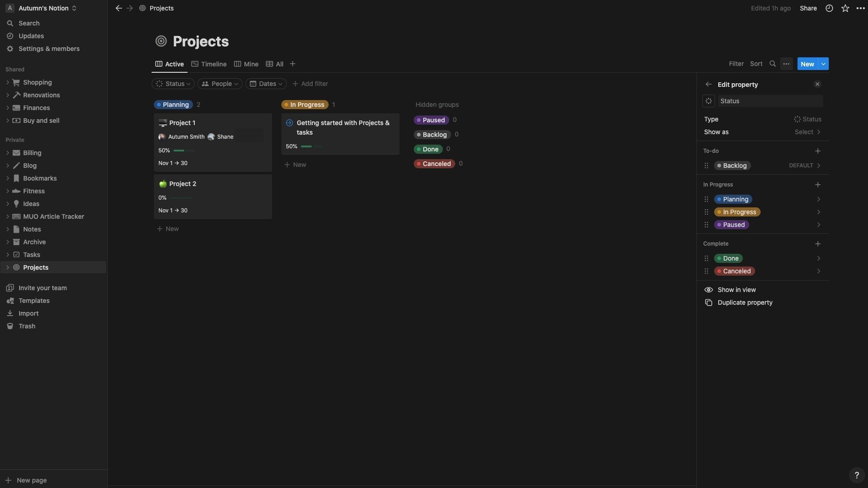Switch to the All table tab
Image resolution: width=868 pixels, height=488 pixels.
point(274,64)
